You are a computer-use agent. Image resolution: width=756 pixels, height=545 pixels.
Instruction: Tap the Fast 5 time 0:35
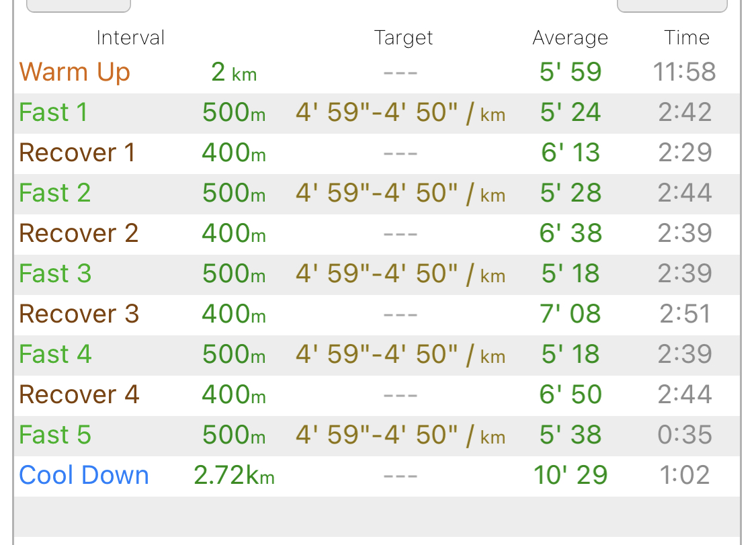click(685, 435)
